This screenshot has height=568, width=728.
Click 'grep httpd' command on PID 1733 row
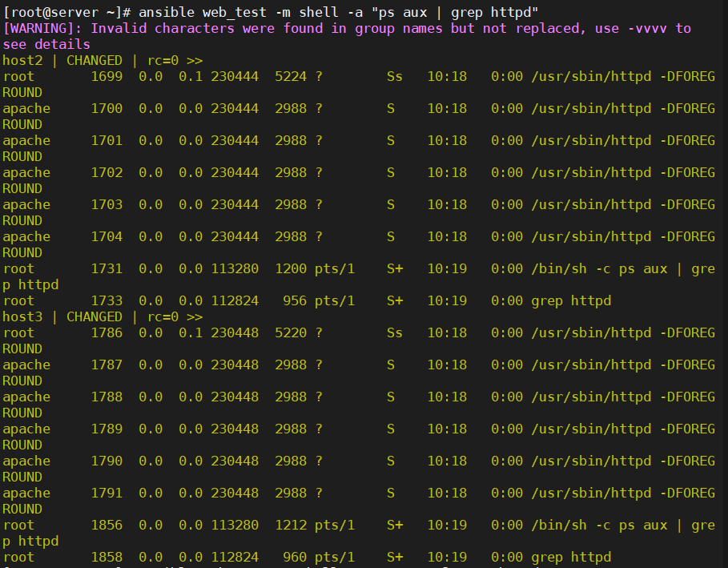pyautogui.click(x=571, y=301)
